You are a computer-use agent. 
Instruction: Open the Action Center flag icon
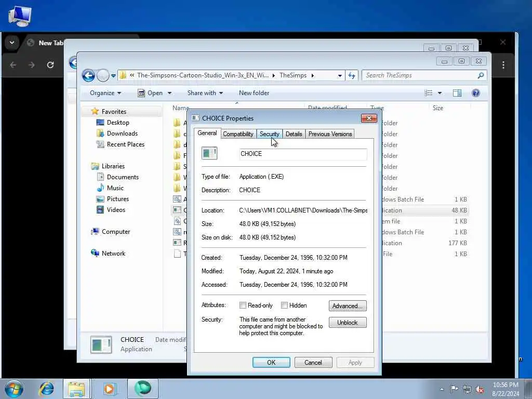pyautogui.click(x=454, y=389)
